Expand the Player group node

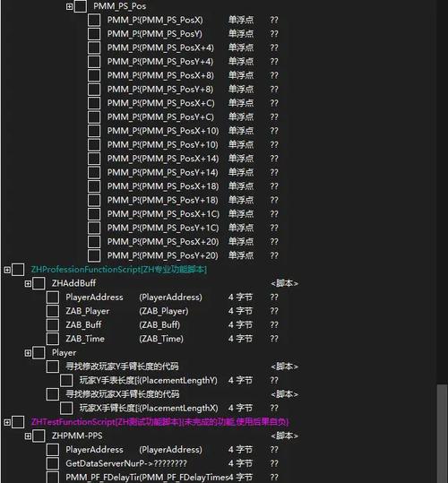tap(28, 353)
